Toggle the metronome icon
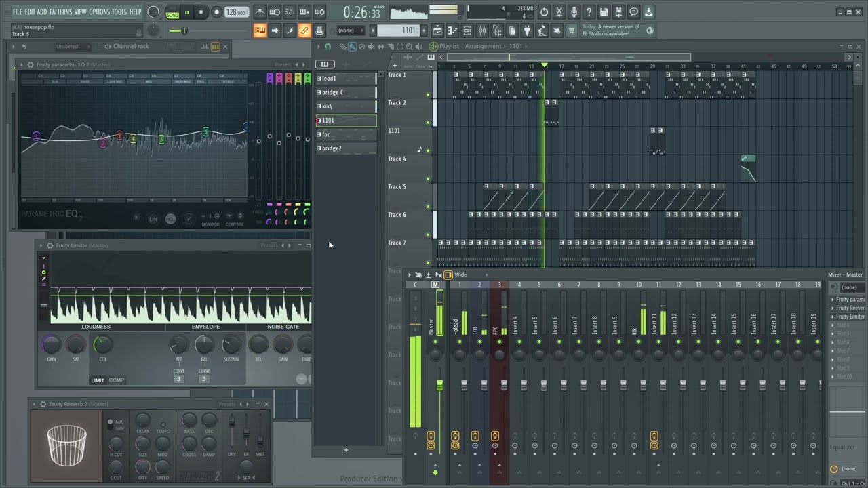 pyautogui.click(x=260, y=12)
